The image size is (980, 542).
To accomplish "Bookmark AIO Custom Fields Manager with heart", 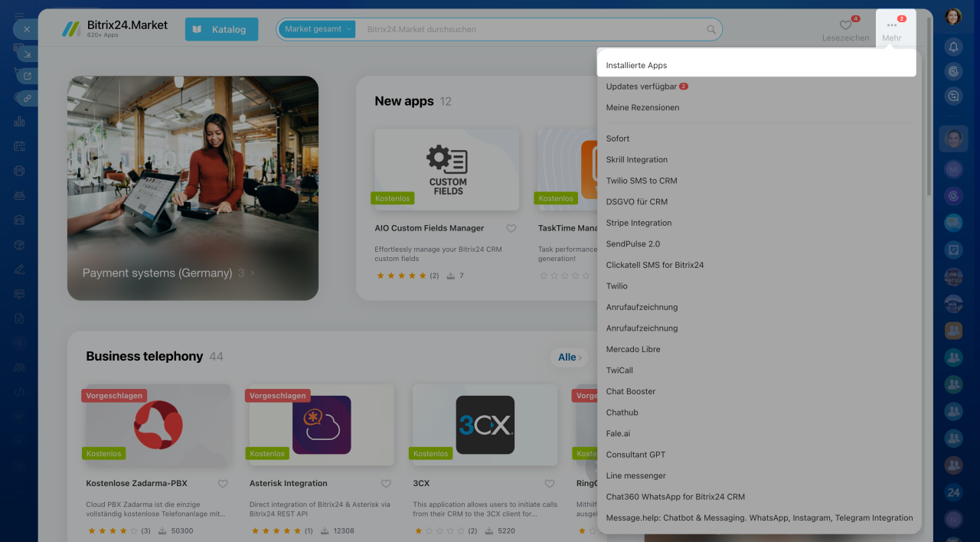I will pos(511,228).
